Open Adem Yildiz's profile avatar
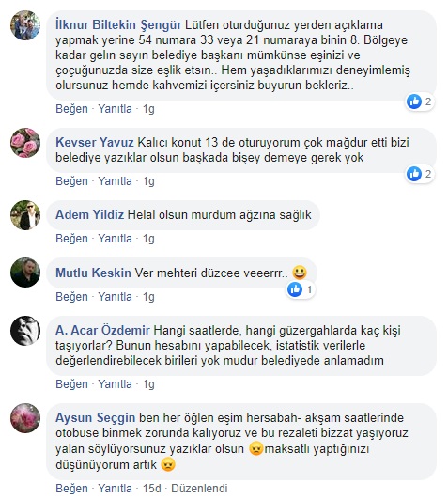 click(x=25, y=215)
